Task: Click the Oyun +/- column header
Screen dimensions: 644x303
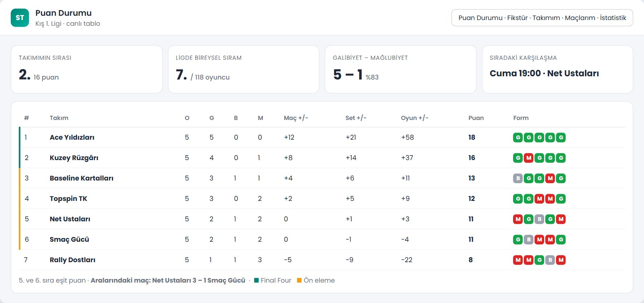Action: (x=415, y=118)
